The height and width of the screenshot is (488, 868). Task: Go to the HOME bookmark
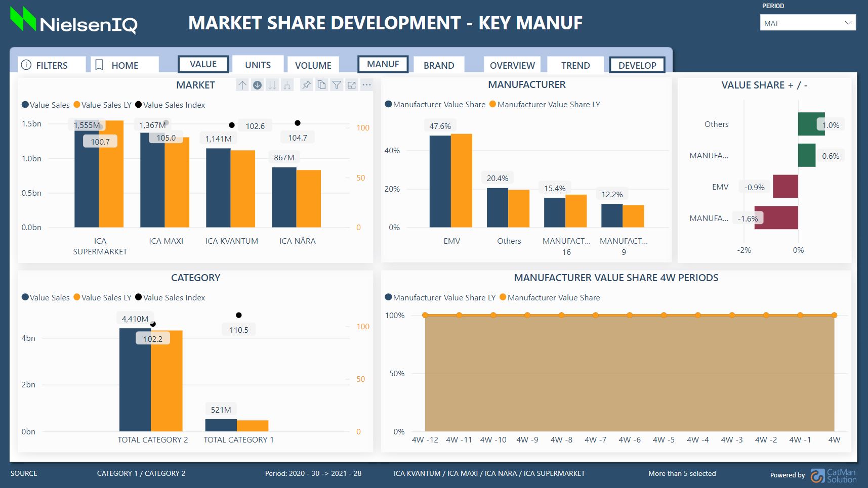pyautogui.click(x=125, y=65)
